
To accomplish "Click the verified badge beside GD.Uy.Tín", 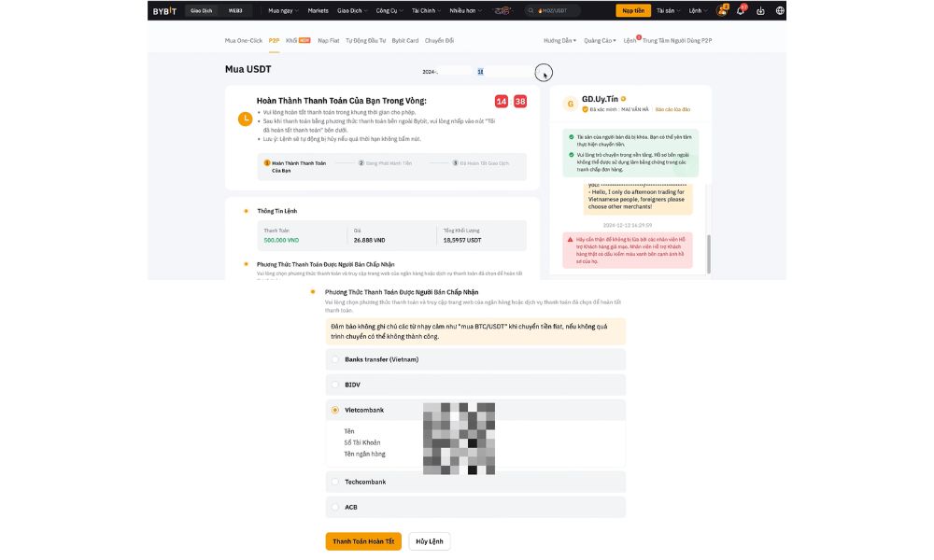I will click(623, 98).
